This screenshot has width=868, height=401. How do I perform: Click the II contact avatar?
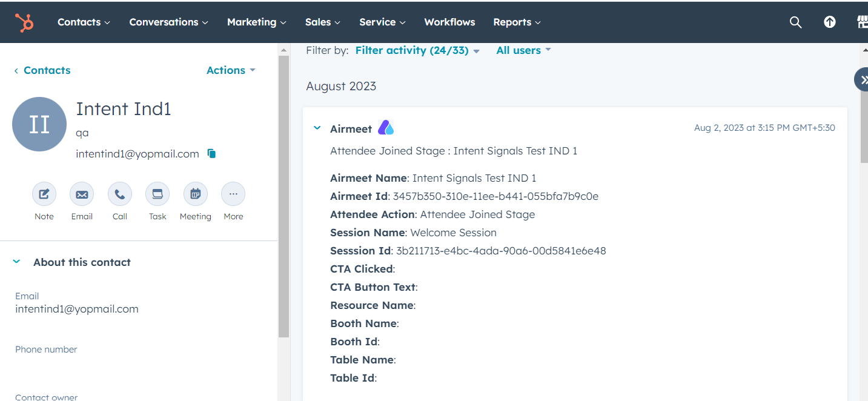[x=39, y=124]
